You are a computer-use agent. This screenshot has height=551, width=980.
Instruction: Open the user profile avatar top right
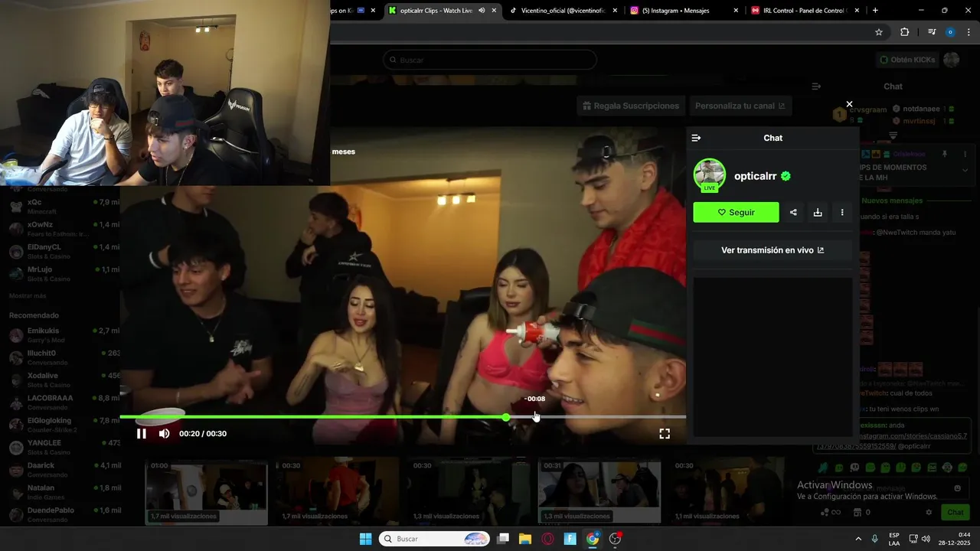[x=952, y=60]
